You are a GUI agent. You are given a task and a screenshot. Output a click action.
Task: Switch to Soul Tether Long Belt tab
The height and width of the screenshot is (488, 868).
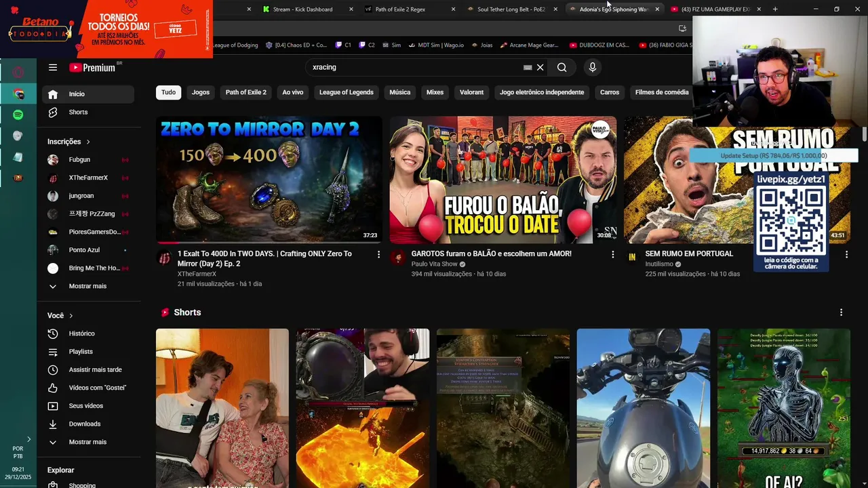point(511,9)
